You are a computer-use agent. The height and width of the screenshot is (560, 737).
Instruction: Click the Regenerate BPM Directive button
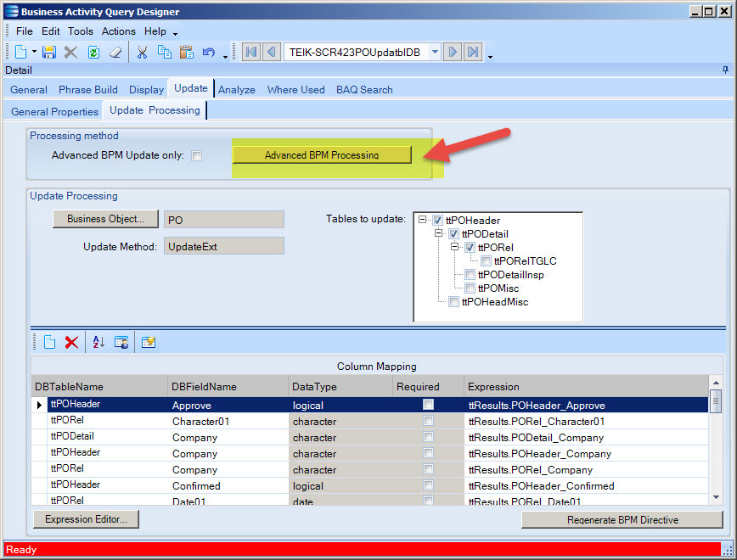click(622, 520)
